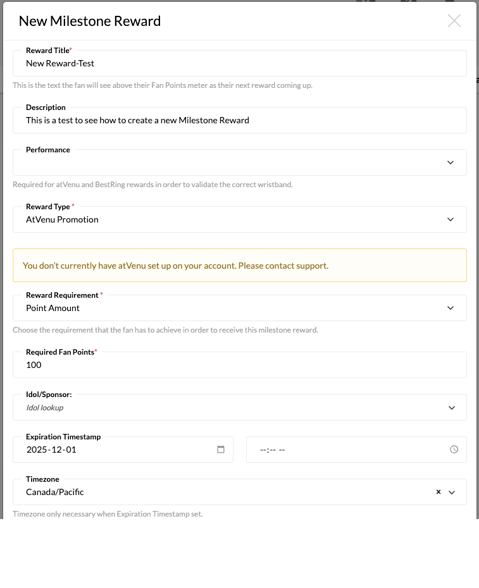Click the Idol lookup placeholder text

coord(45,408)
